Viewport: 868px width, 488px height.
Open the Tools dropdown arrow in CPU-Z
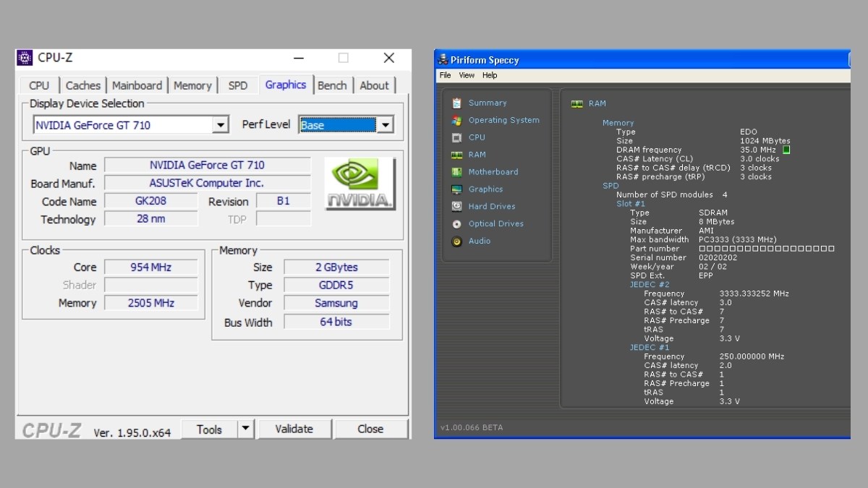(x=246, y=429)
